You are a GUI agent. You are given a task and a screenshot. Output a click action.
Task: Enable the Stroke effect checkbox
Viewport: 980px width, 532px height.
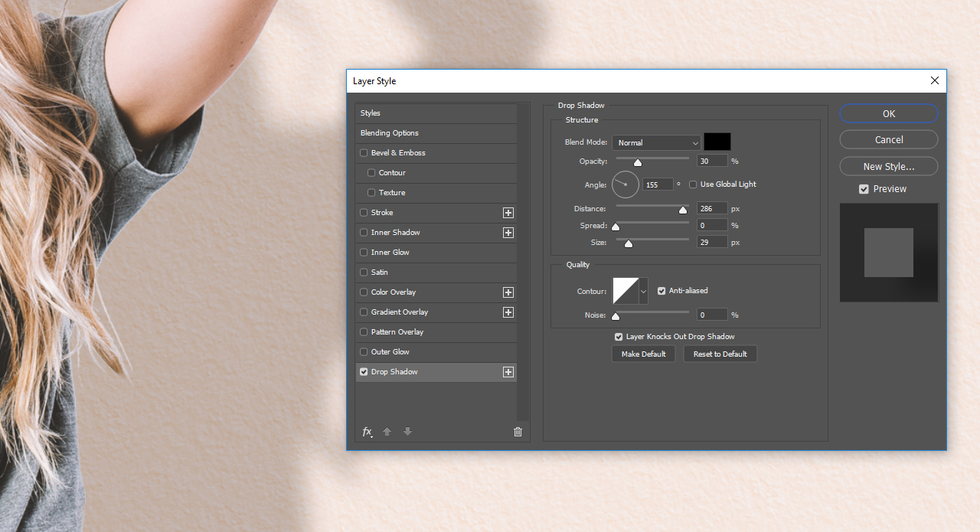point(364,213)
